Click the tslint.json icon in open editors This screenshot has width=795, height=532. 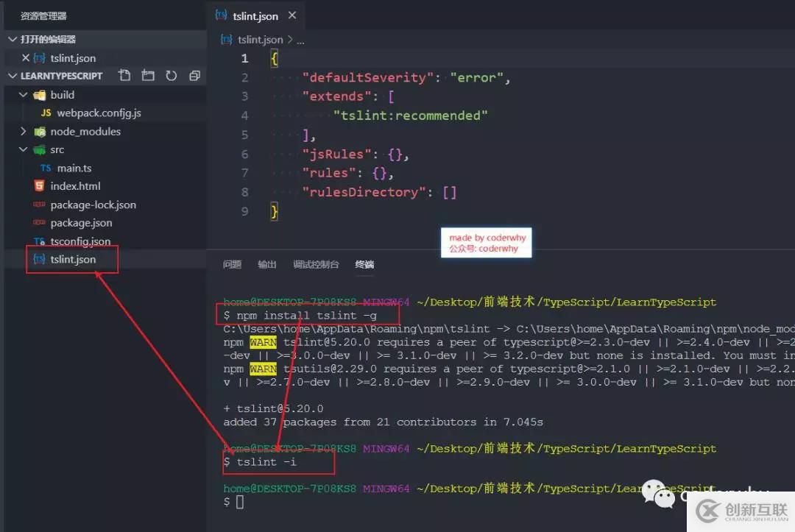coord(40,58)
